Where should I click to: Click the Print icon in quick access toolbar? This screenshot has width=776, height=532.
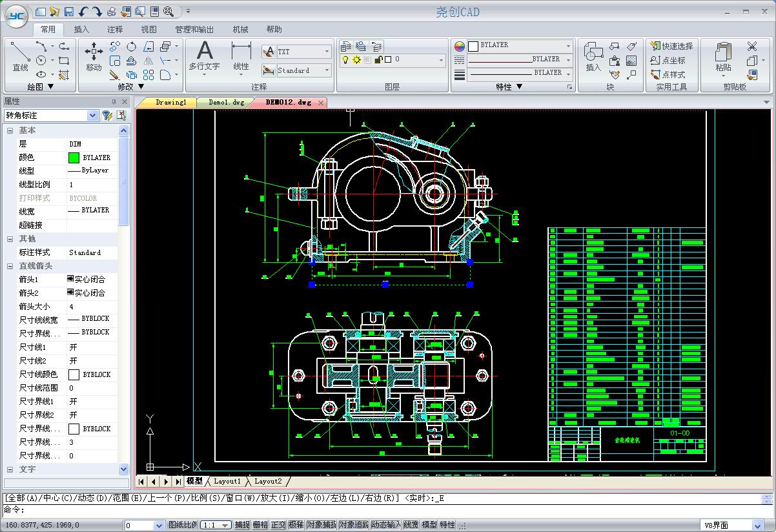(111, 12)
